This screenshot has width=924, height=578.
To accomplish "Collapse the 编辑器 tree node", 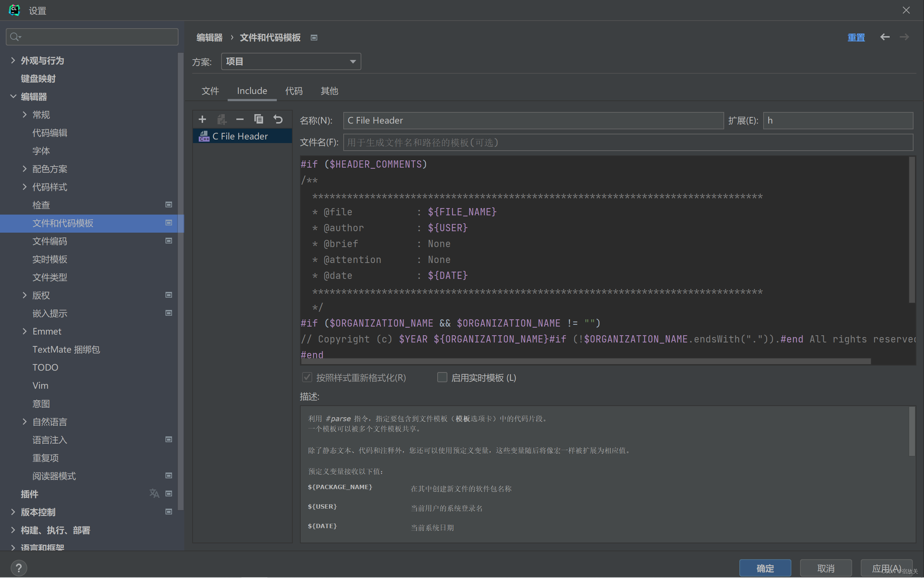I will click(13, 96).
